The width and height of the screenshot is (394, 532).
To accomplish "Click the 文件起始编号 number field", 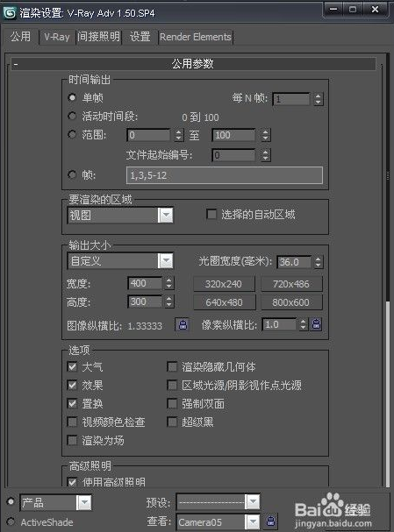I will [x=234, y=155].
